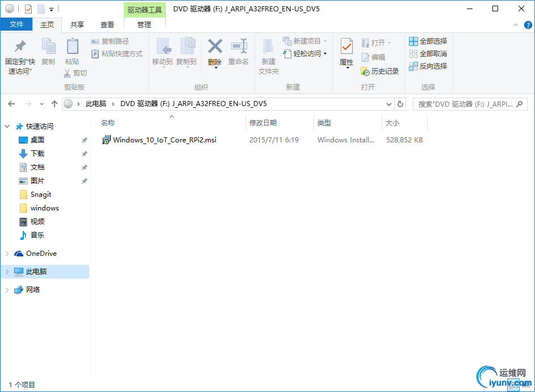
Task: Click the Delete X icon
Action: 215,46
